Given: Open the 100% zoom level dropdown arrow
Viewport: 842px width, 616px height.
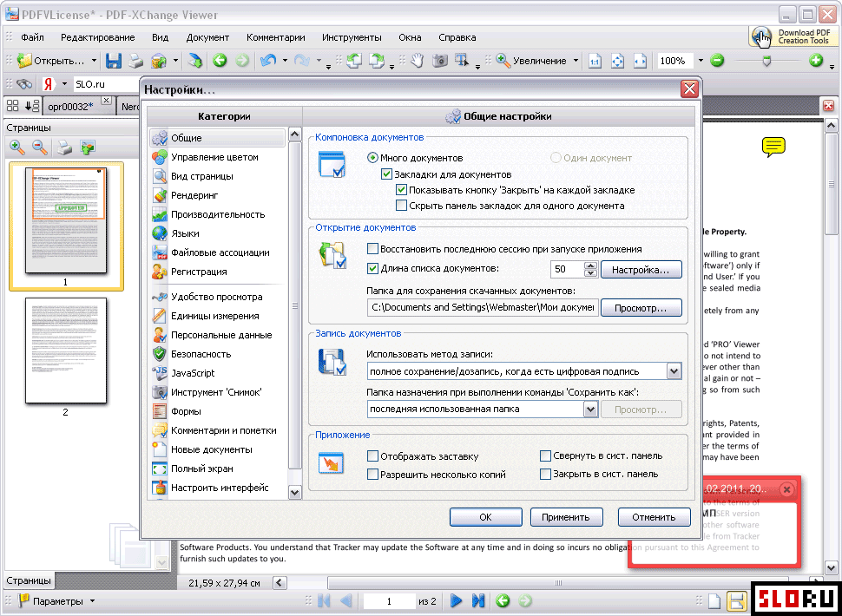Looking at the screenshot, I should tap(700, 61).
